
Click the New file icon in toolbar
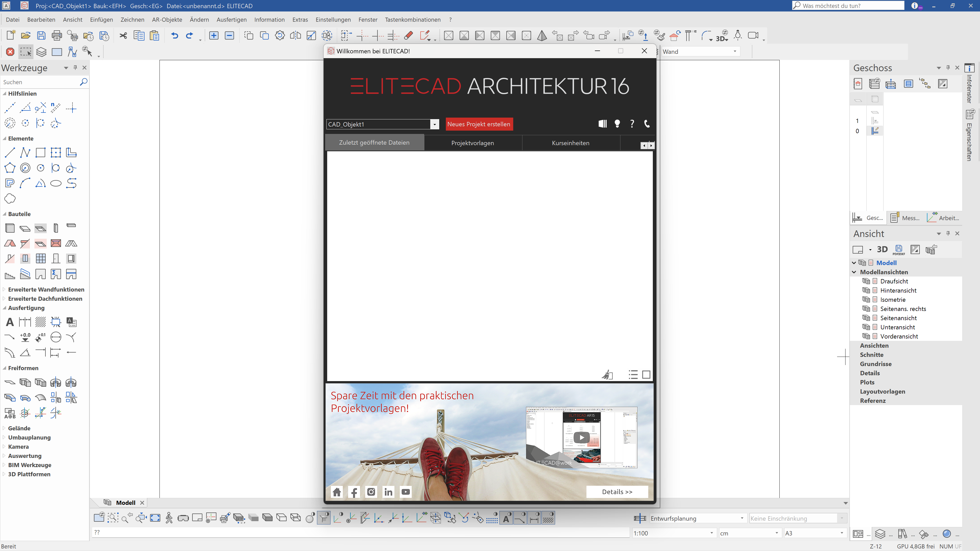(x=11, y=35)
